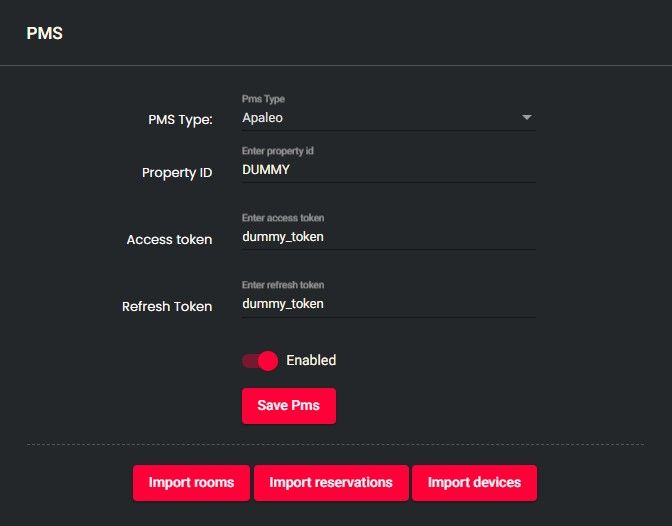Screen dimensions: 672x526
Task: Disable the Enabled toggle switch
Action: (x=259, y=360)
